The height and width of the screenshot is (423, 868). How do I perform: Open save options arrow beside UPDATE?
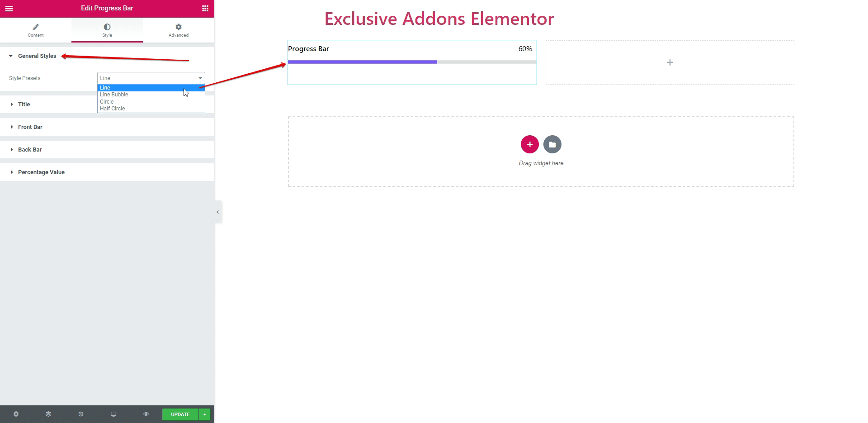tap(205, 414)
